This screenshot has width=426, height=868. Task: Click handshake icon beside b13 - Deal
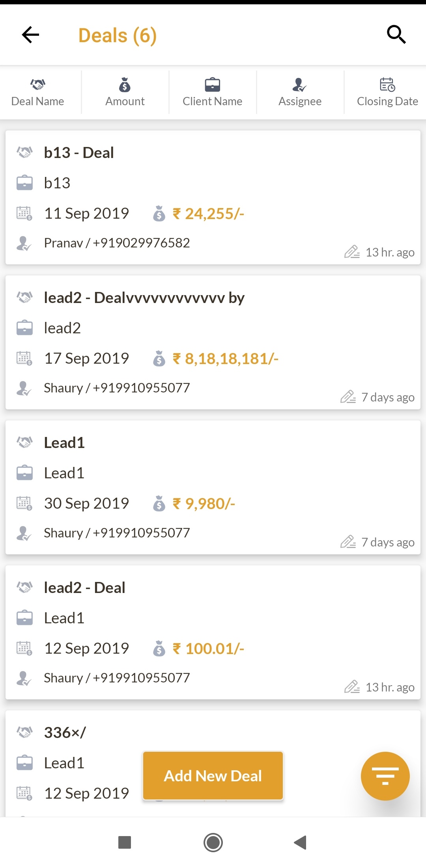tap(24, 152)
